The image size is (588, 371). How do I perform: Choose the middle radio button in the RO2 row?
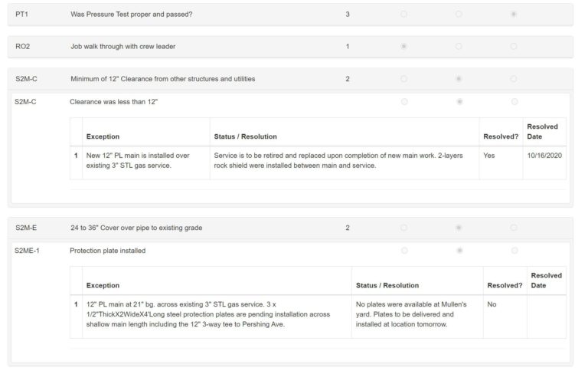pos(459,46)
